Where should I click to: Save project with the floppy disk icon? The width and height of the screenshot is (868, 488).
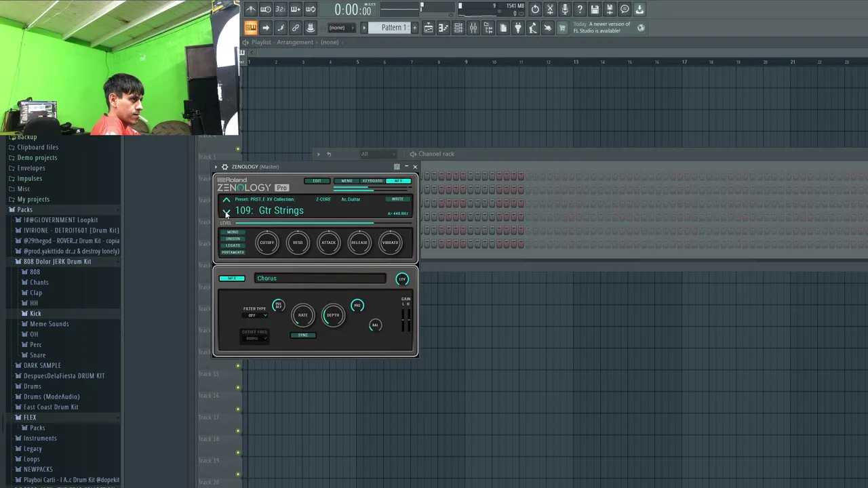pos(595,9)
